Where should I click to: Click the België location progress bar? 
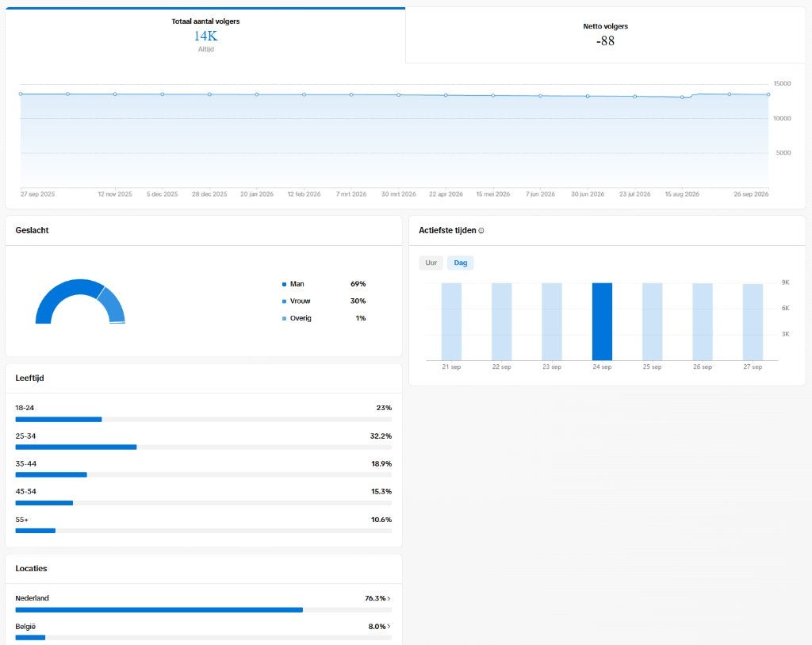(204, 637)
